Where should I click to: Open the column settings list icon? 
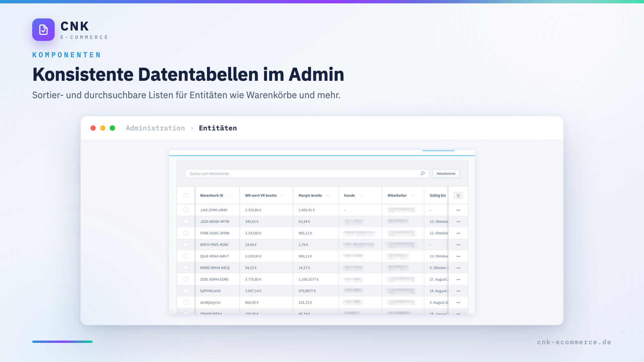[x=458, y=195]
